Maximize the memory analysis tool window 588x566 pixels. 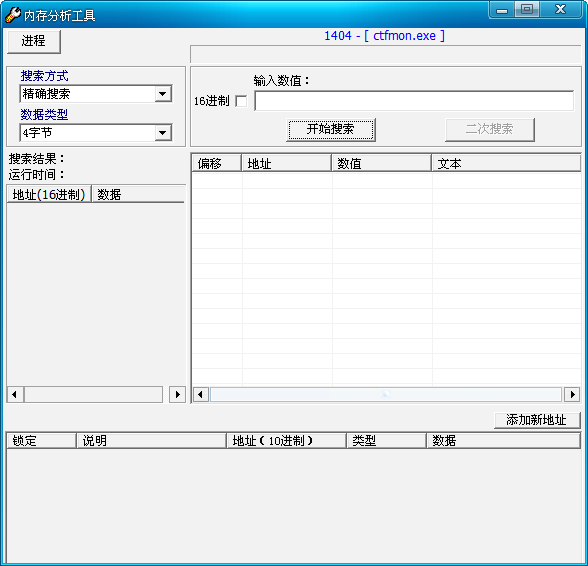(x=527, y=10)
